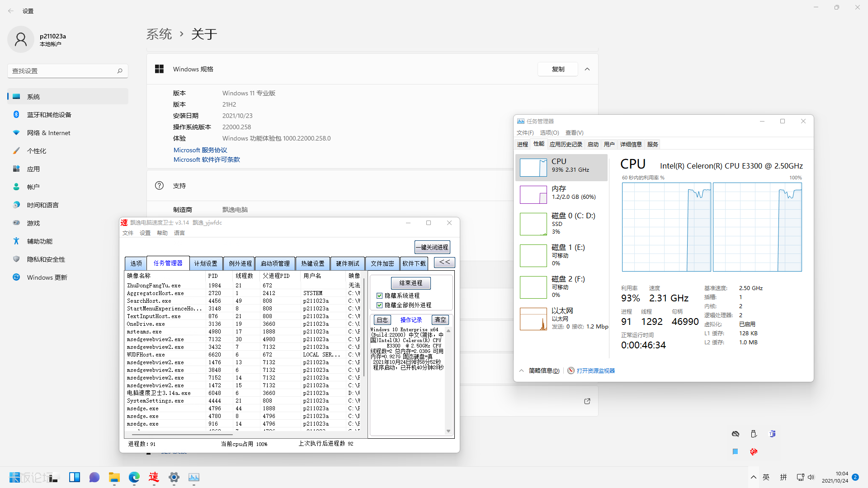Click the Task Manager taskbar icon
Image resolution: width=868 pixels, height=488 pixels.
pos(194,477)
